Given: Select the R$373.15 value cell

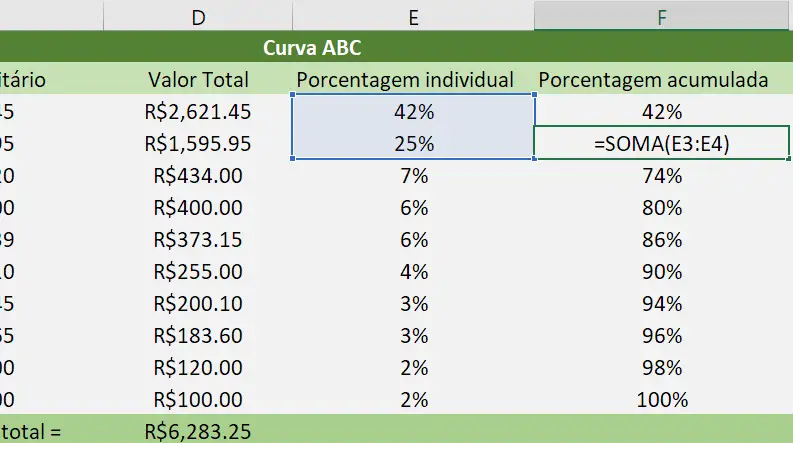Looking at the screenshot, I should click(197, 240).
